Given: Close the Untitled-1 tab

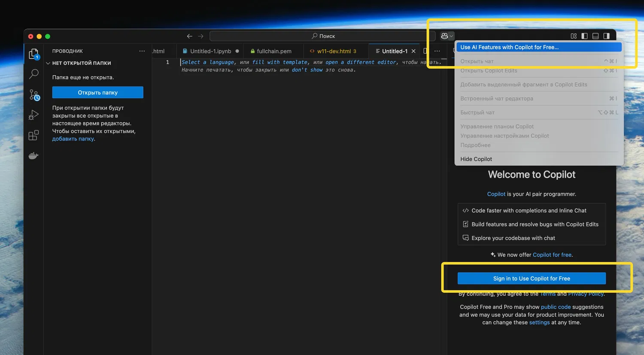Looking at the screenshot, I should click(413, 51).
